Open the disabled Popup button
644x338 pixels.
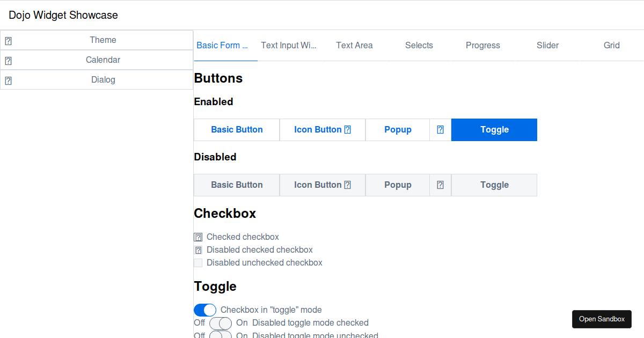(x=398, y=185)
